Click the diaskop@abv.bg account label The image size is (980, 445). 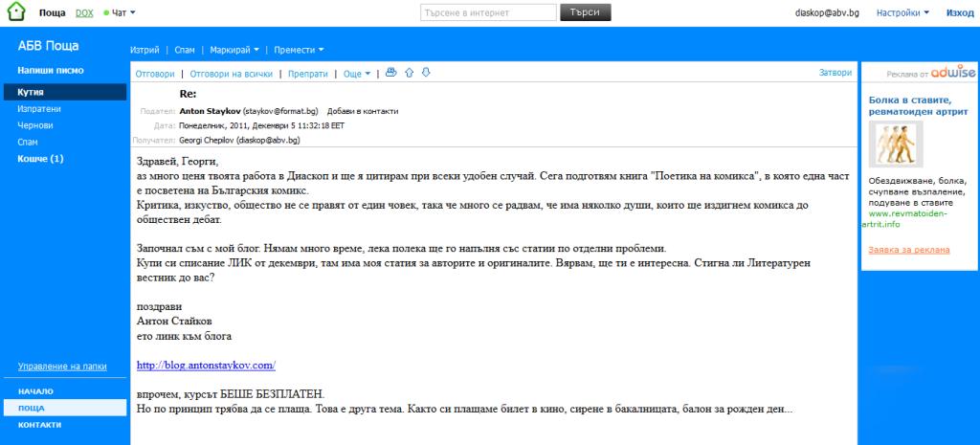click(826, 12)
